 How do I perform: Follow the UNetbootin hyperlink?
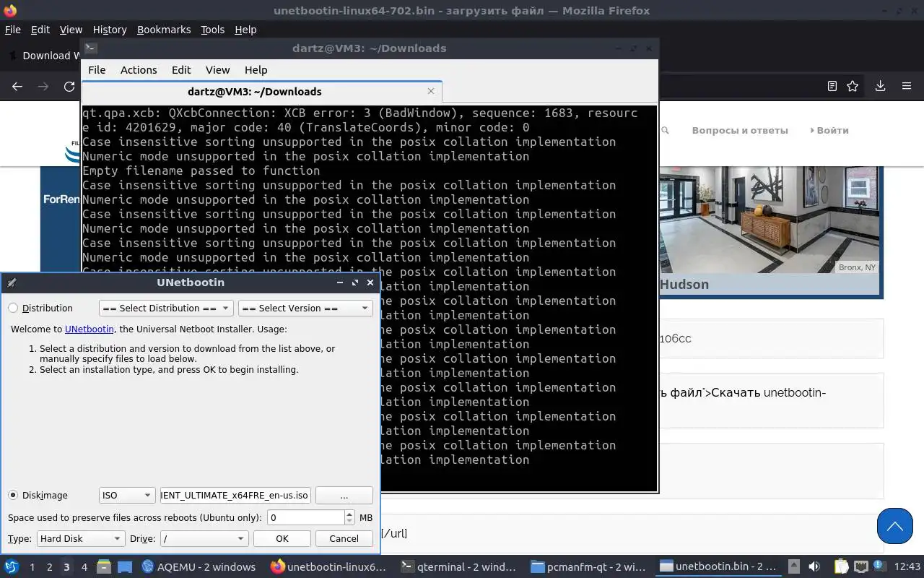(90, 329)
